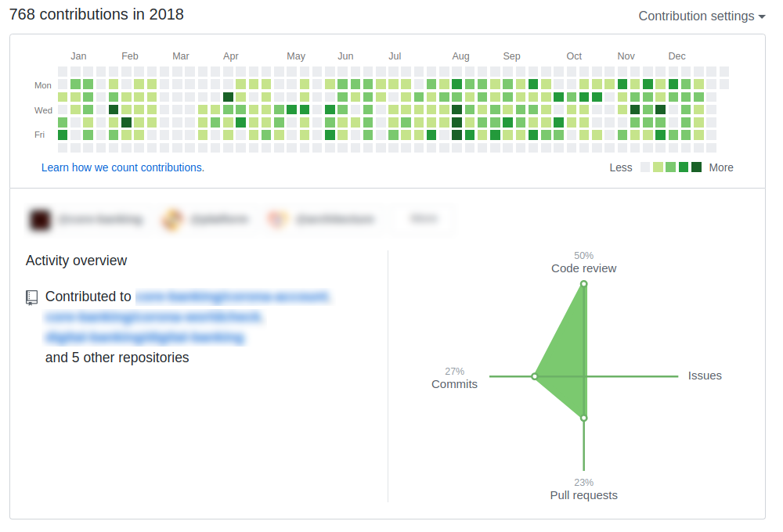
Task: Click the repository book icon beside 'Contributed to'
Action: coord(32,297)
